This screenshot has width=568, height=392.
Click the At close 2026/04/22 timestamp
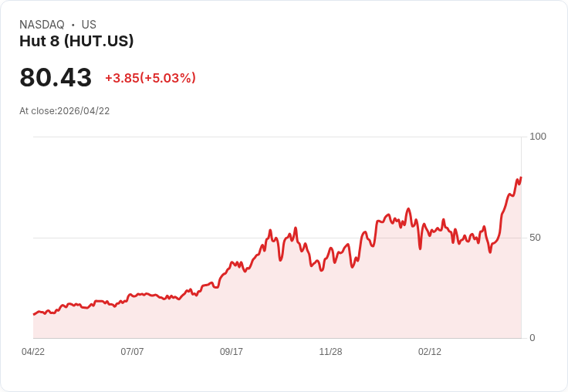[65, 111]
